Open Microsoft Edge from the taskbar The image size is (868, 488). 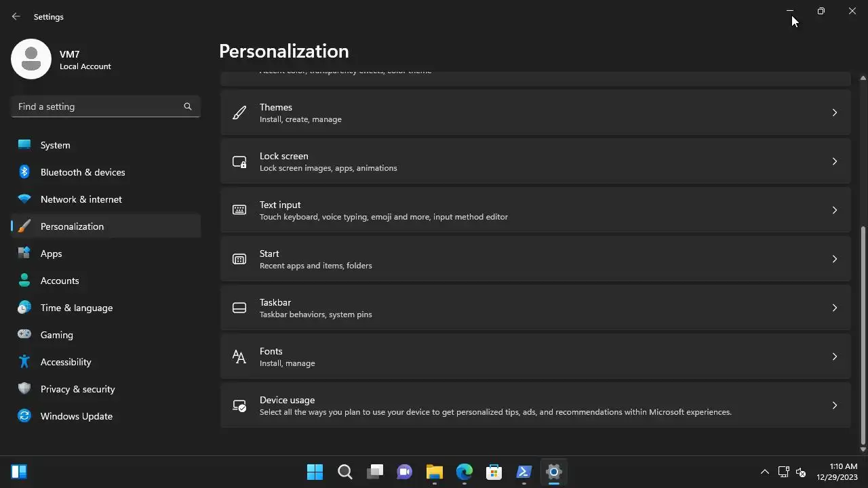465,472
